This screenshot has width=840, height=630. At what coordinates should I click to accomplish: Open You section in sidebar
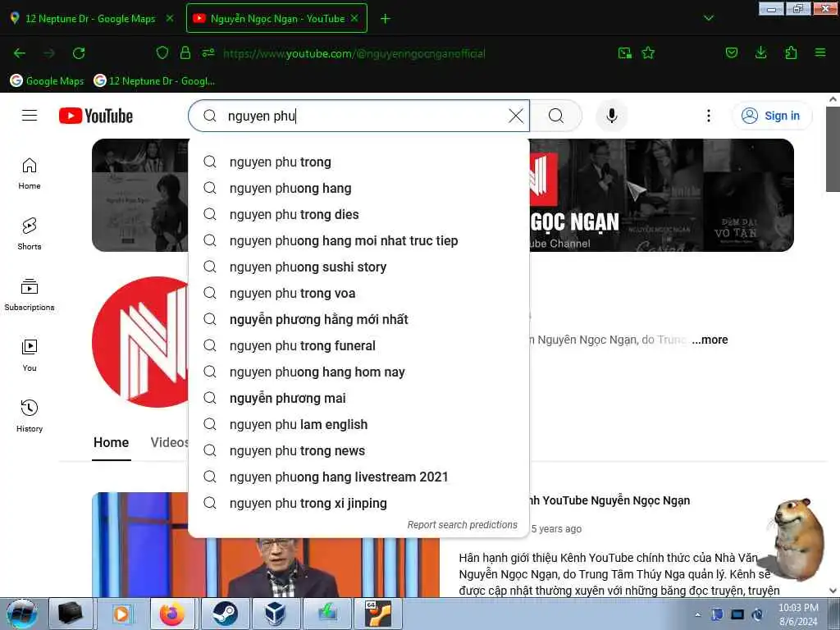[30, 356]
